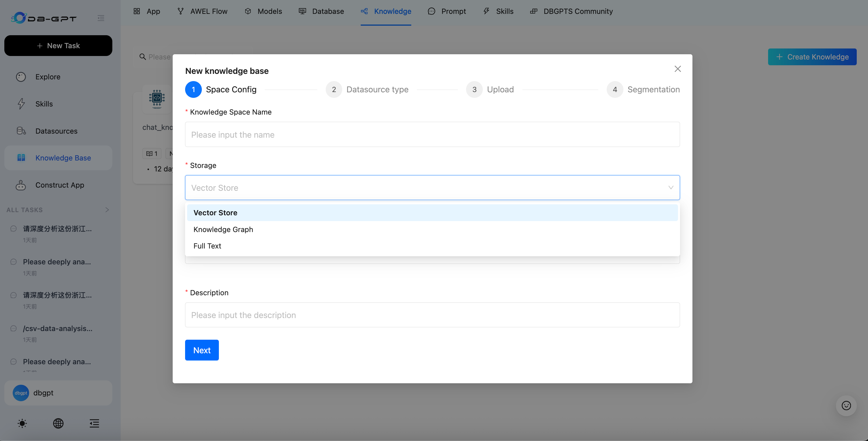The width and height of the screenshot is (868, 441).
Task: Collapse the sidebar using the bottom menu icon
Action: click(x=94, y=423)
